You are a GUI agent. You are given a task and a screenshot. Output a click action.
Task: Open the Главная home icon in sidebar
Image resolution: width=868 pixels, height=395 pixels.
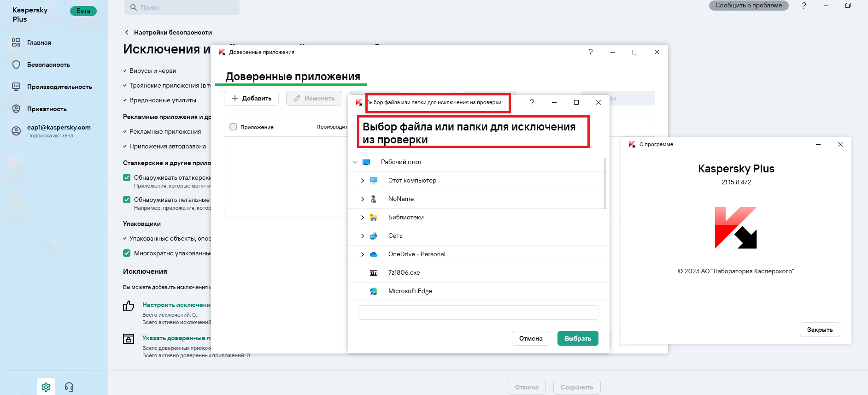click(x=16, y=42)
